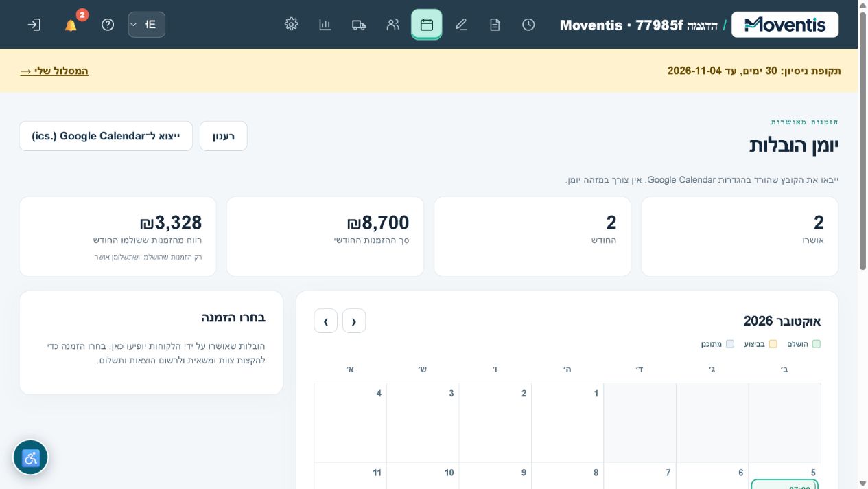Click the רענון refresh button
The height and width of the screenshot is (489, 868).
[224, 136]
